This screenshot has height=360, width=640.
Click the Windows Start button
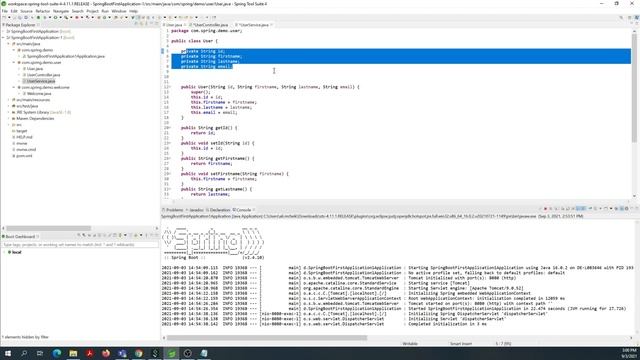pos(7,353)
